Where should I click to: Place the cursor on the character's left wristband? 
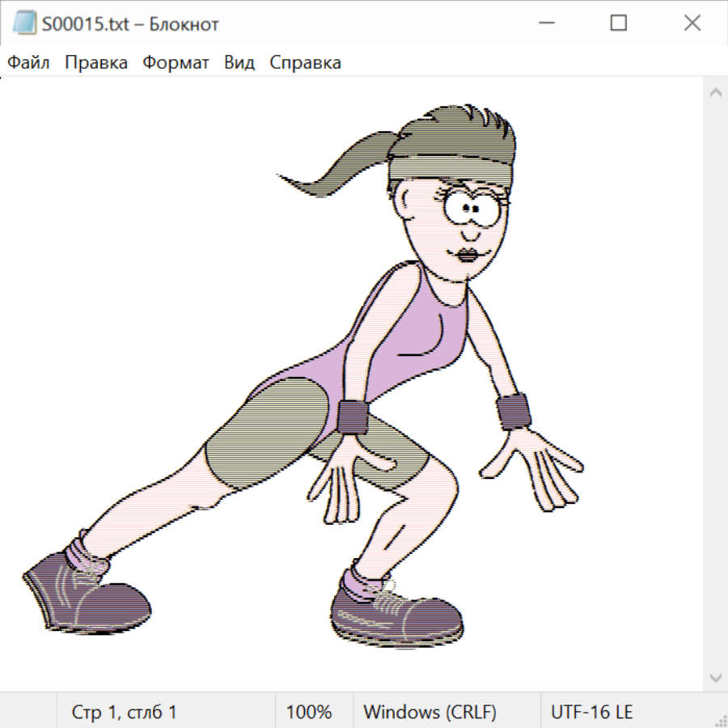click(514, 412)
